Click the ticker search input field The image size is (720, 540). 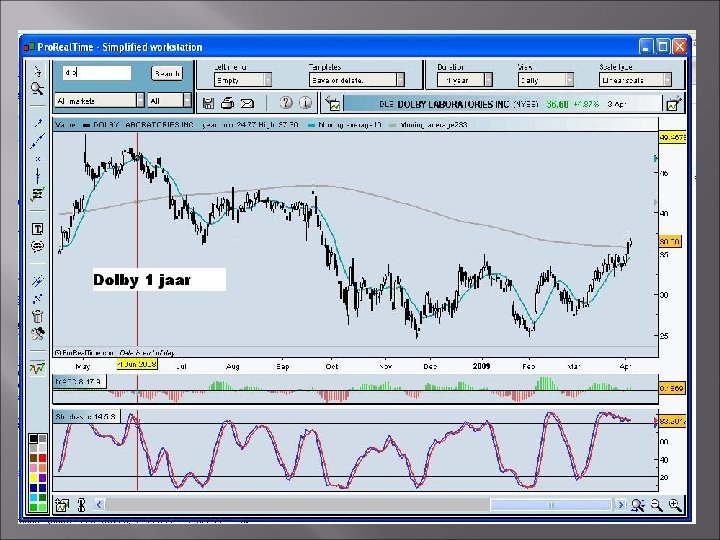pyautogui.click(x=97, y=73)
